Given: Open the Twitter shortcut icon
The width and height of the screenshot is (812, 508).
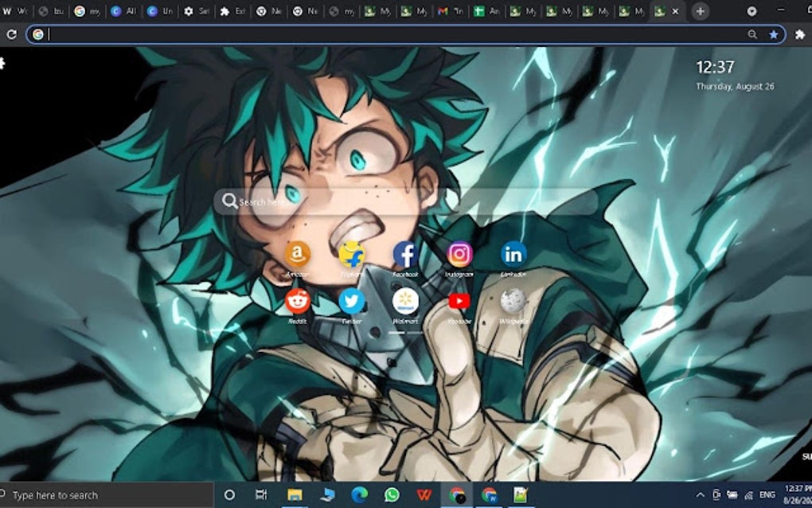Looking at the screenshot, I should tap(352, 303).
